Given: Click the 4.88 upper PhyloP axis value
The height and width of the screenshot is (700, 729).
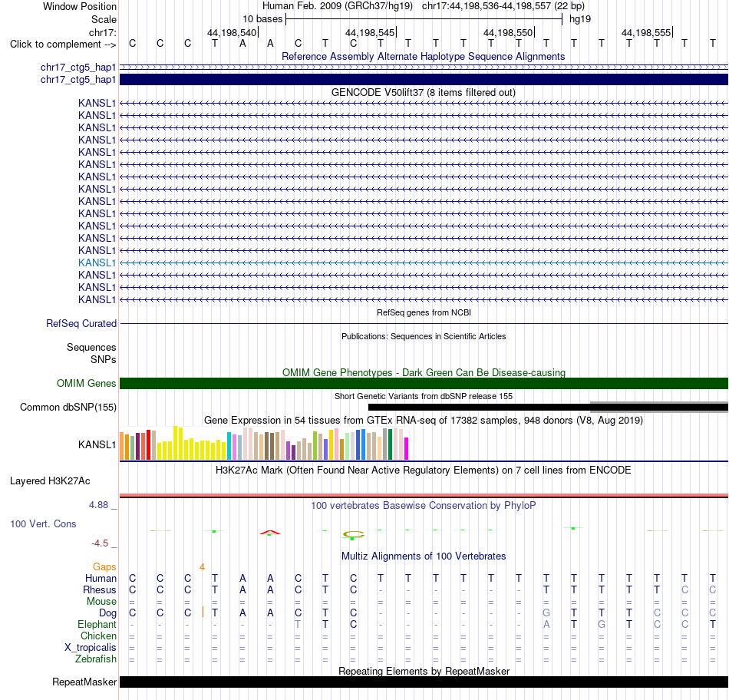Looking at the screenshot, I should point(98,504).
